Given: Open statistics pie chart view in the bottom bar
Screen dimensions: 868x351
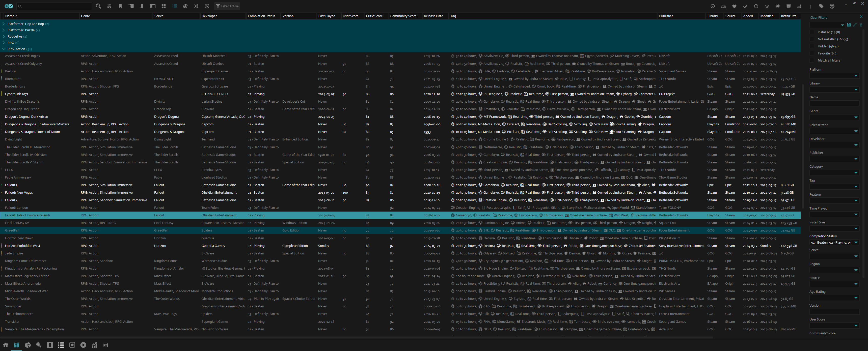Looking at the screenshot, I should click(x=28, y=345).
